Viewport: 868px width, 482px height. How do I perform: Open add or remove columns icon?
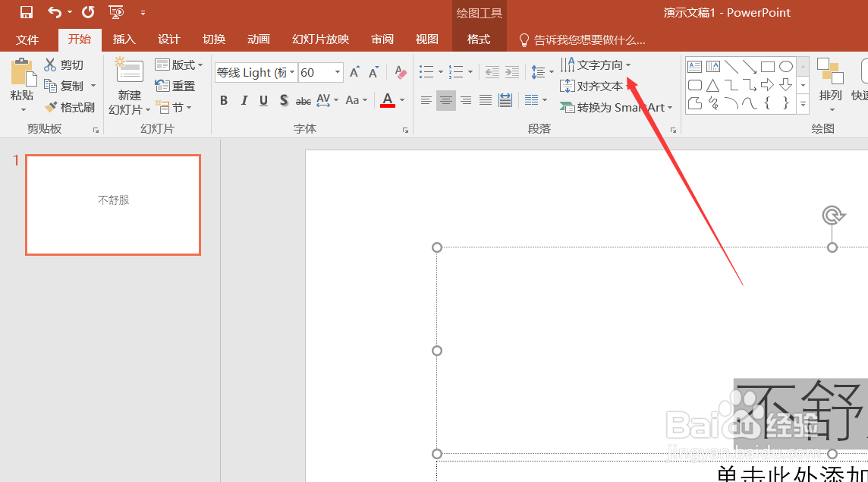pos(536,100)
